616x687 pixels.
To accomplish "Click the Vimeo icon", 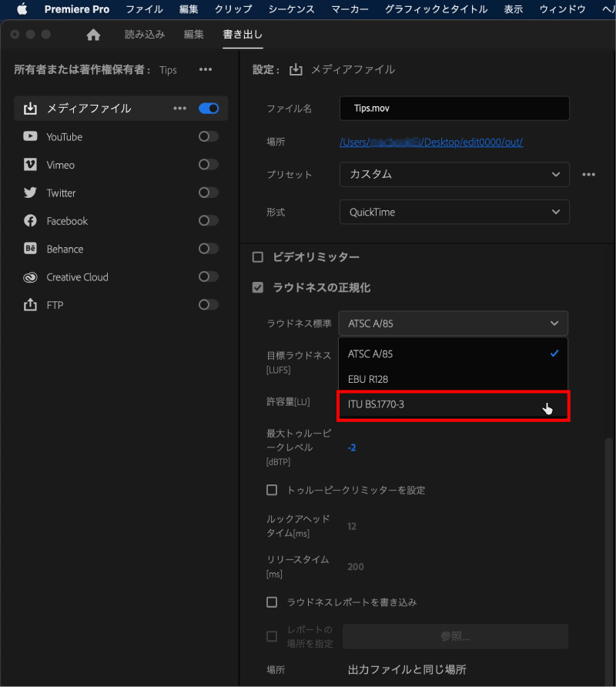I will click(30, 164).
